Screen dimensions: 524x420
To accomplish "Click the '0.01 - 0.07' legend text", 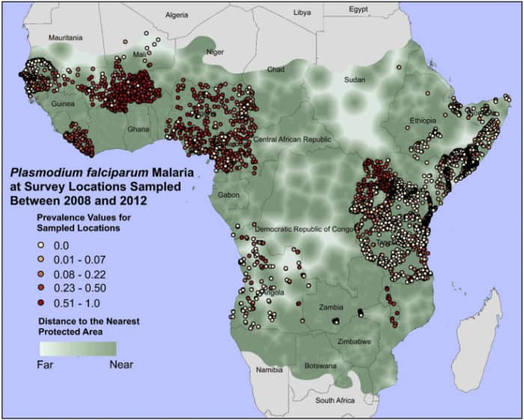I will click(x=79, y=260).
